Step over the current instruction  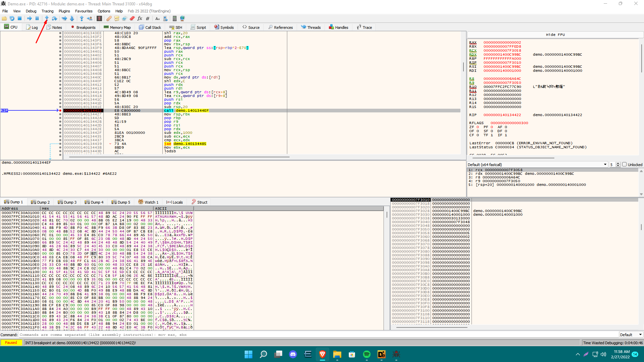(x=54, y=18)
